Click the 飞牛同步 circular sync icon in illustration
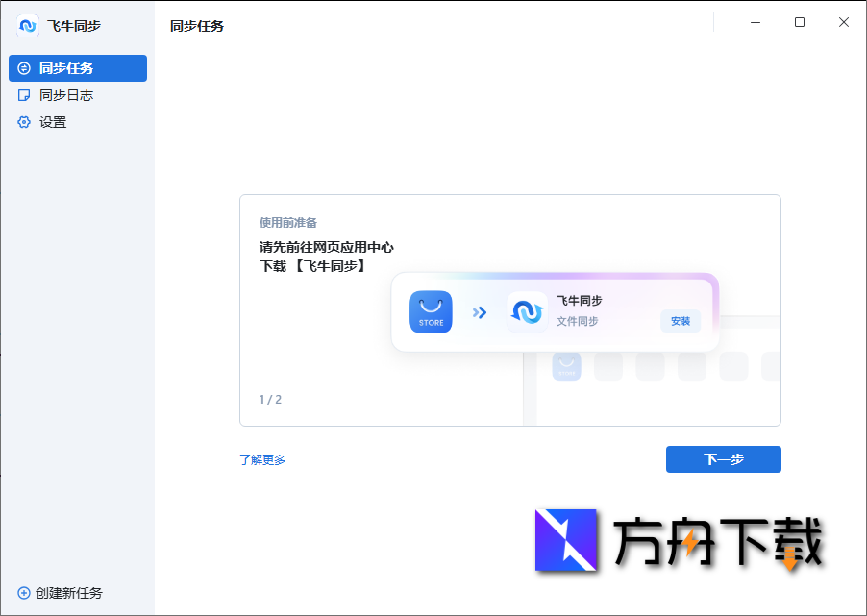This screenshot has width=867, height=616. [x=527, y=312]
